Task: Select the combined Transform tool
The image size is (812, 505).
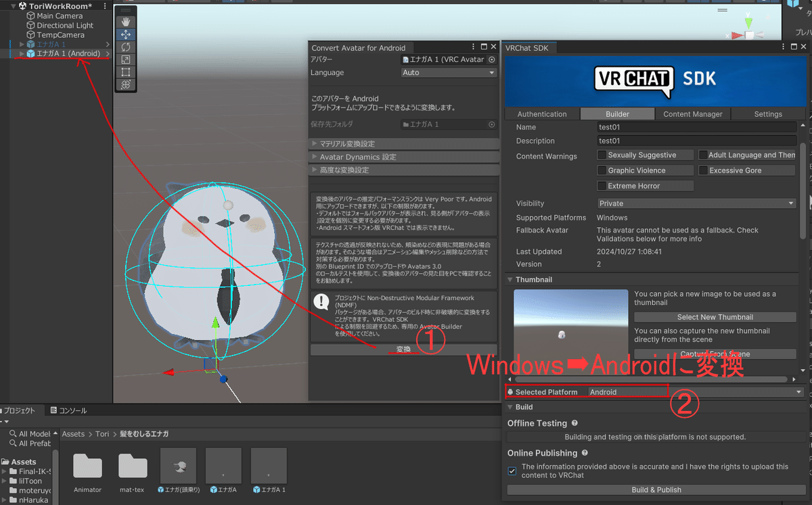Action: (126, 85)
